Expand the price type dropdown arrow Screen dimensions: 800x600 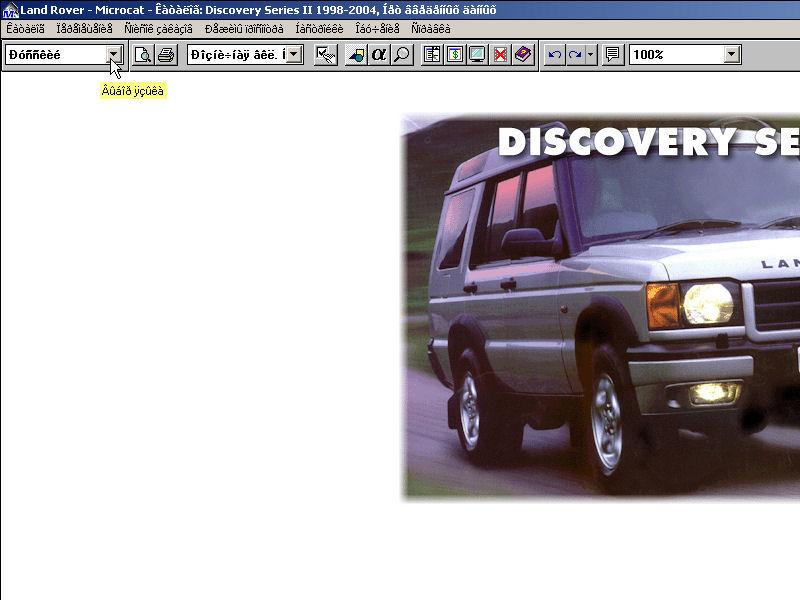click(x=294, y=55)
